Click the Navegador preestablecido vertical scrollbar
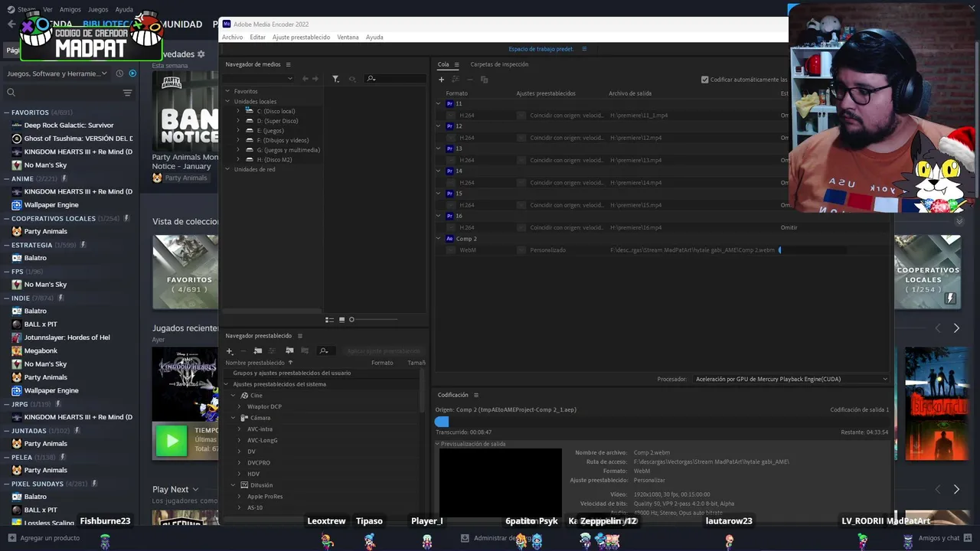 pos(421,390)
